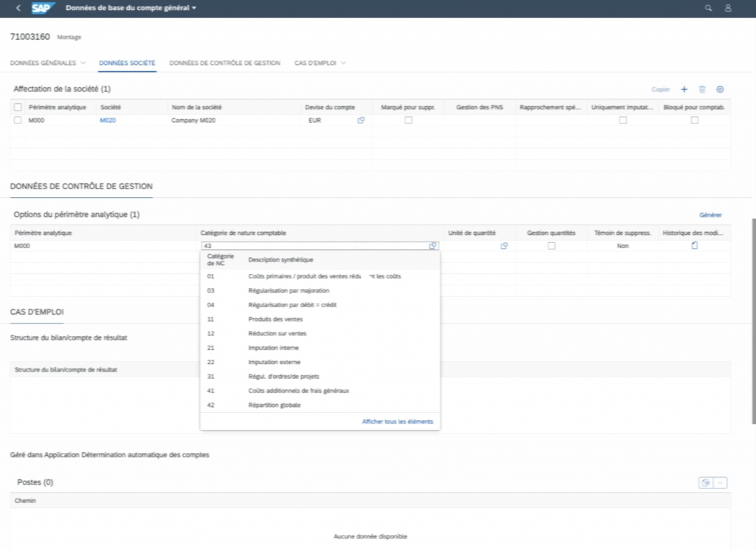
Task: Switch to Données de contrôle de gestion tab
Action: 224,64
